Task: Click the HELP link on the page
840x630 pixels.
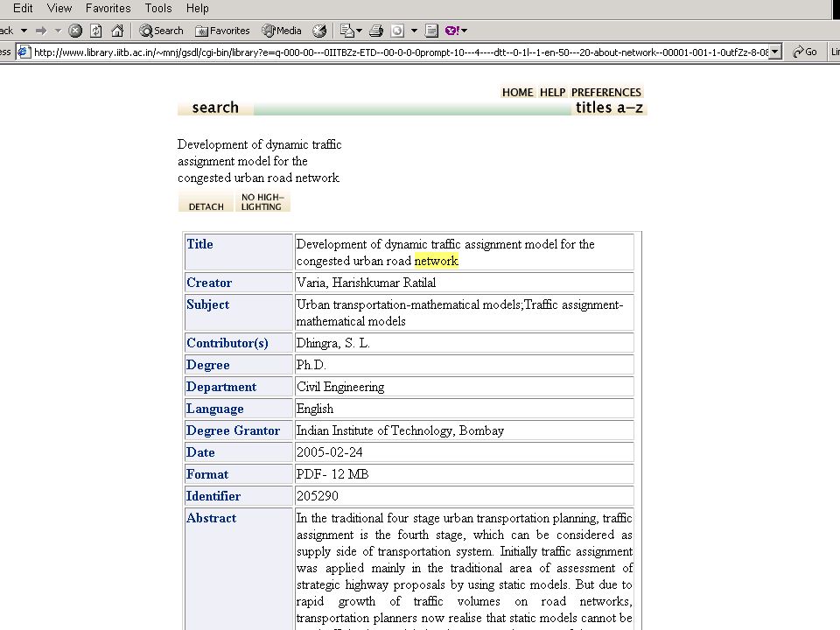Action: [552, 92]
